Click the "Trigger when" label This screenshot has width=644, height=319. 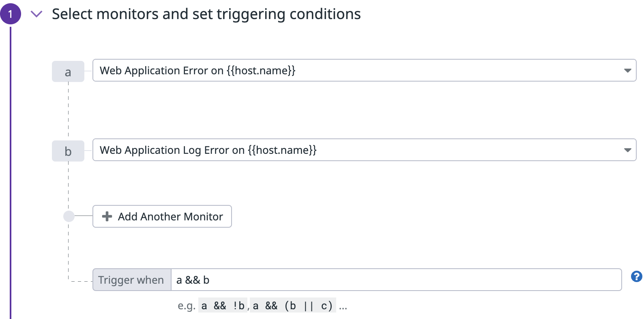click(131, 280)
